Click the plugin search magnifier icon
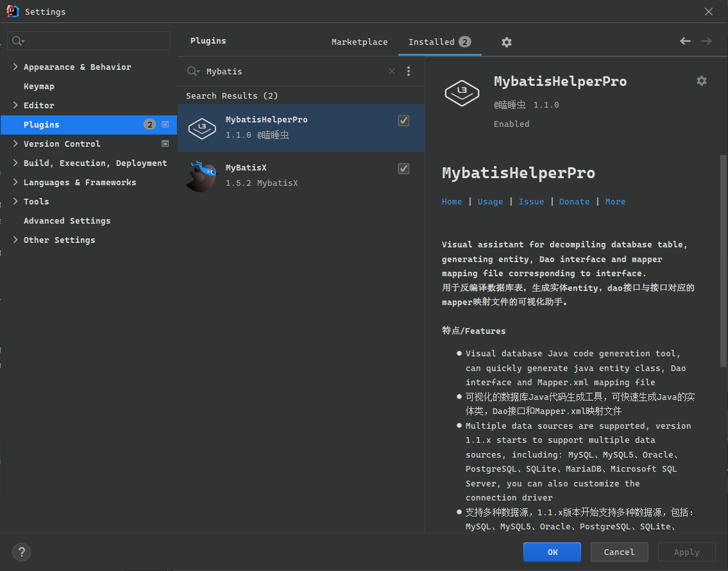The image size is (728, 571). pos(192,71)
